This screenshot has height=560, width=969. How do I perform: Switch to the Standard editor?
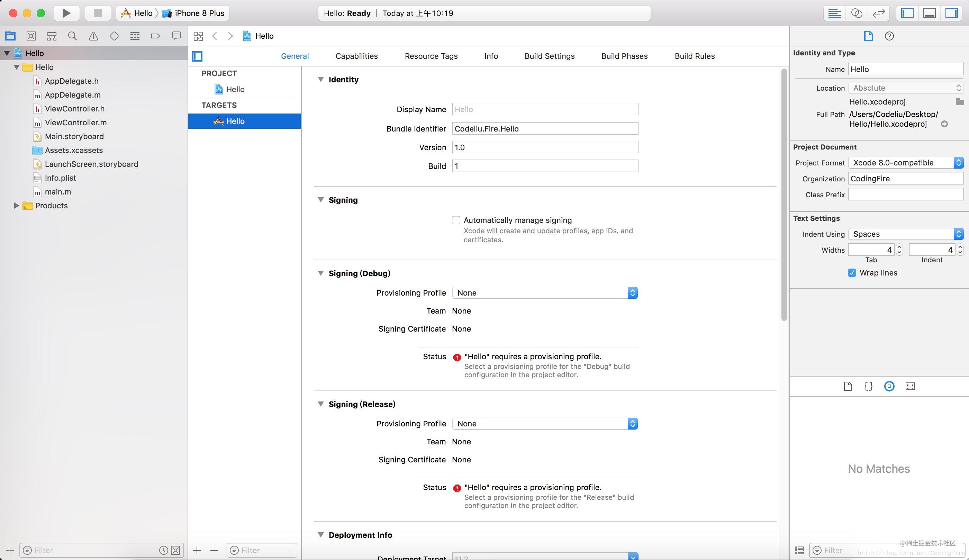(834, 13)
